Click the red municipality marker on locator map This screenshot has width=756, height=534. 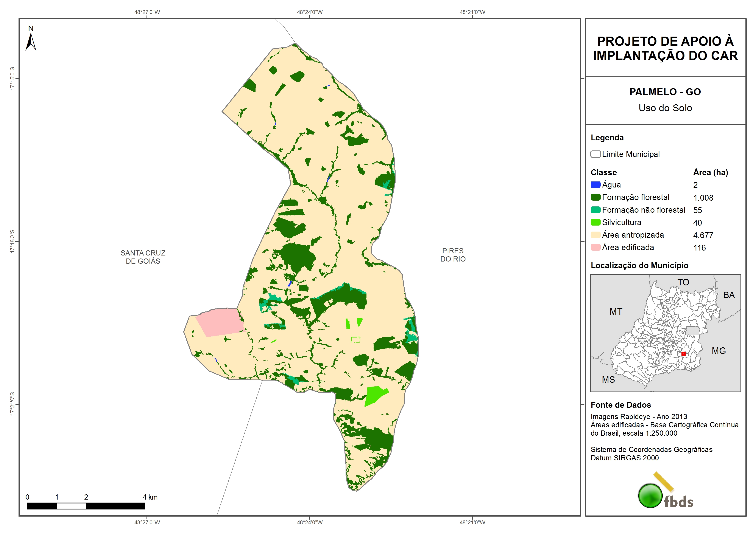click(684, 354)
